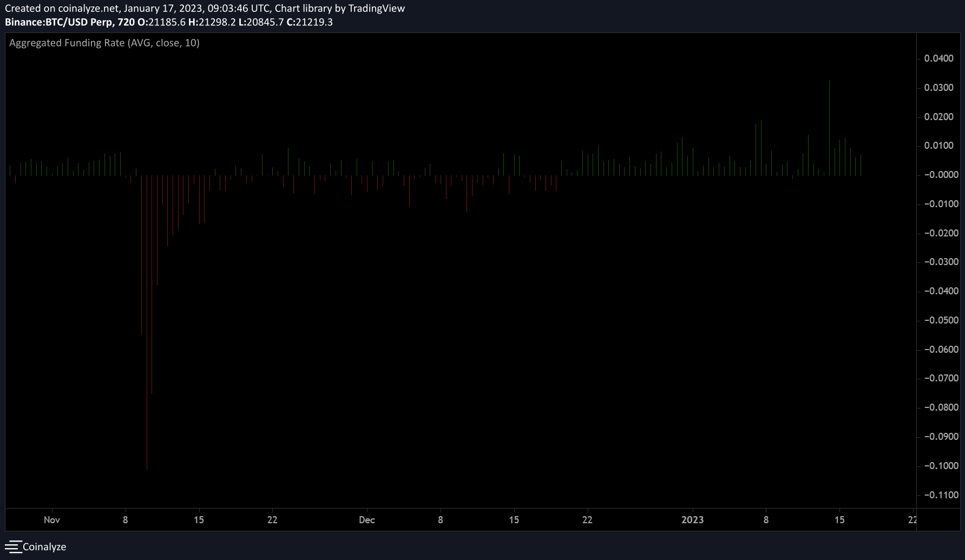This screenshot has width=965, height=560.
Task: Click the −0.0400 price axis label
Action: tap(941, 291)
